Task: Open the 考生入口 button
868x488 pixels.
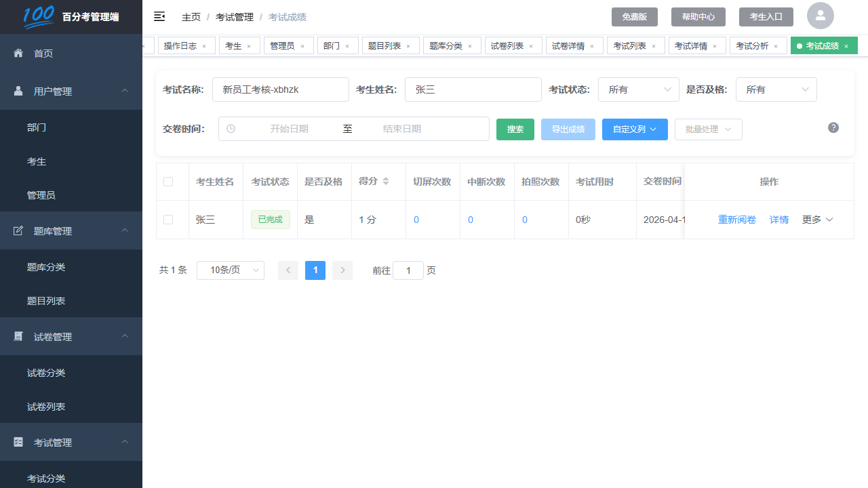Action: [766, 17]
